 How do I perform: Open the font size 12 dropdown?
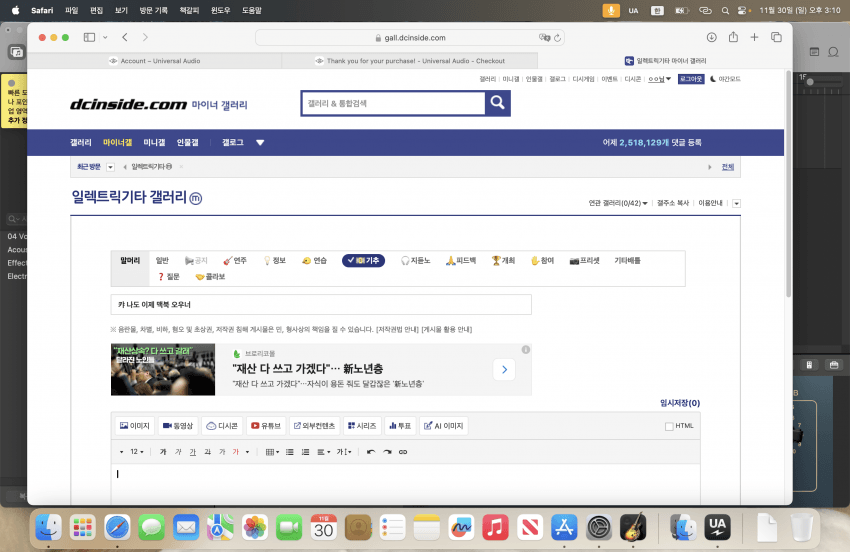[137, 452]
